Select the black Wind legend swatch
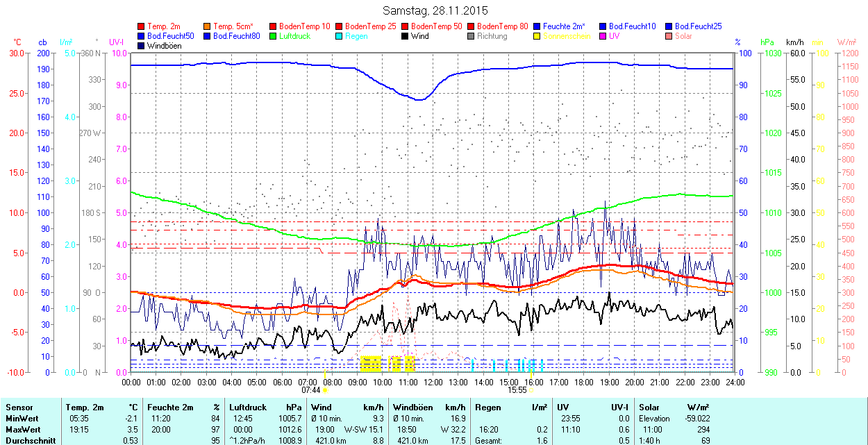The width and height of the screenshot is (868, 445). click(x=405, y=36)
